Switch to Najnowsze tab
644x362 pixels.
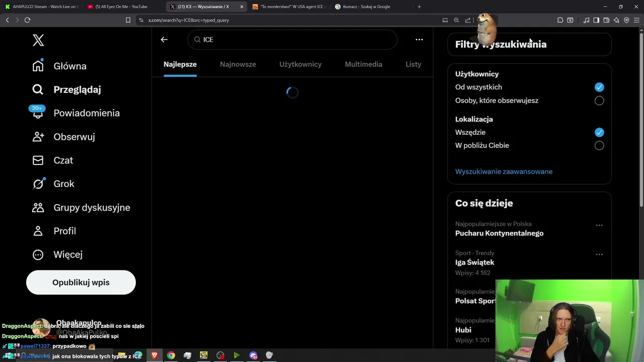pos(238,64)
